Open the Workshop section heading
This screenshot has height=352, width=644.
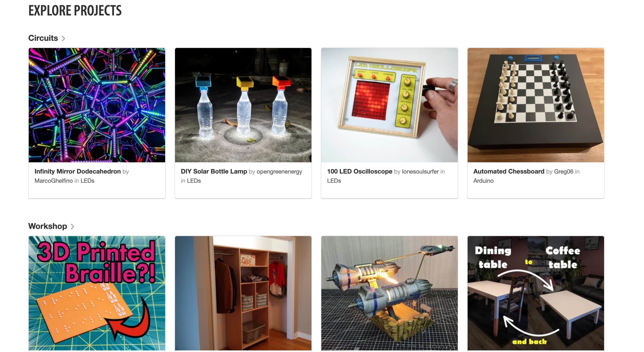click(48, 226)
